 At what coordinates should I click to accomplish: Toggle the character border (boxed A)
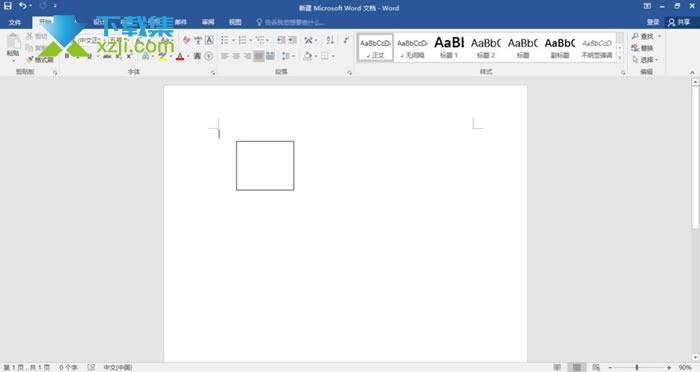pos(209,40)
